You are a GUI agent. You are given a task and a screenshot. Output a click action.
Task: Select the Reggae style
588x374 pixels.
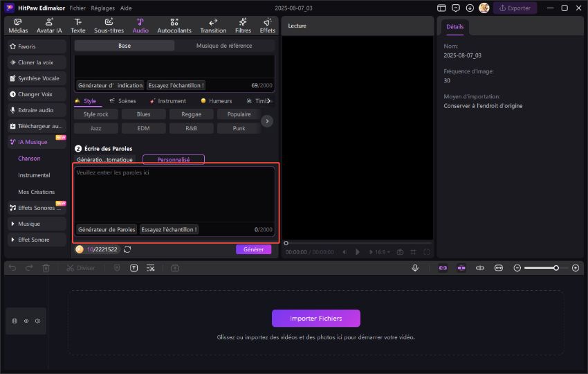coord(191,114)
